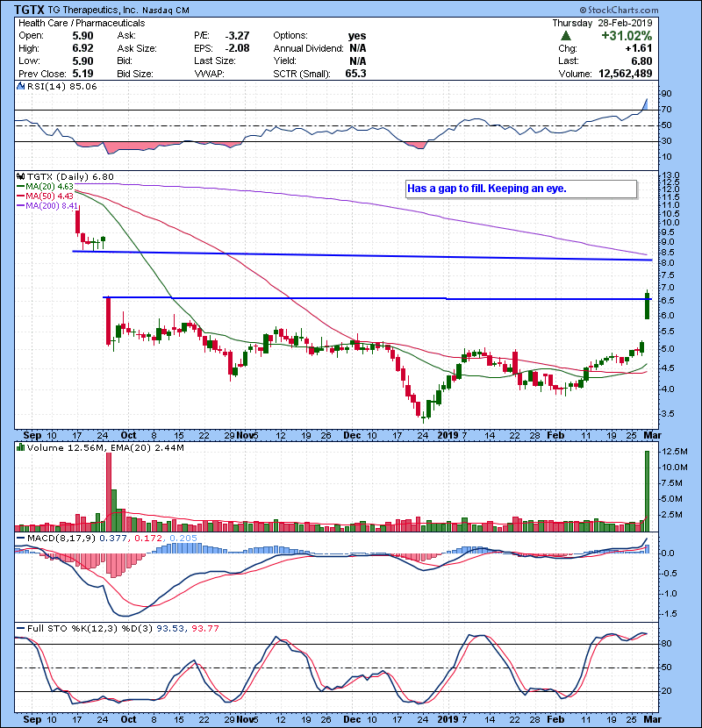
Task: Click the +31.02% percent change value
Action: click(x=654, y=36)
